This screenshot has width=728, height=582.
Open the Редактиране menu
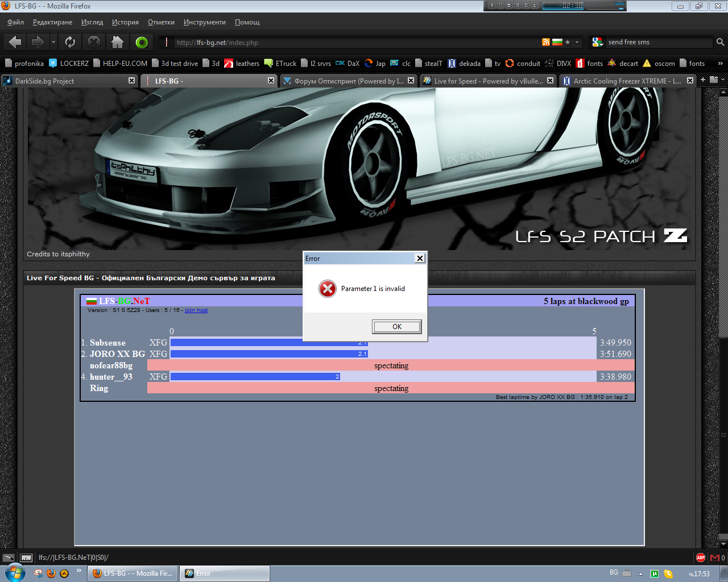point(52,22)
